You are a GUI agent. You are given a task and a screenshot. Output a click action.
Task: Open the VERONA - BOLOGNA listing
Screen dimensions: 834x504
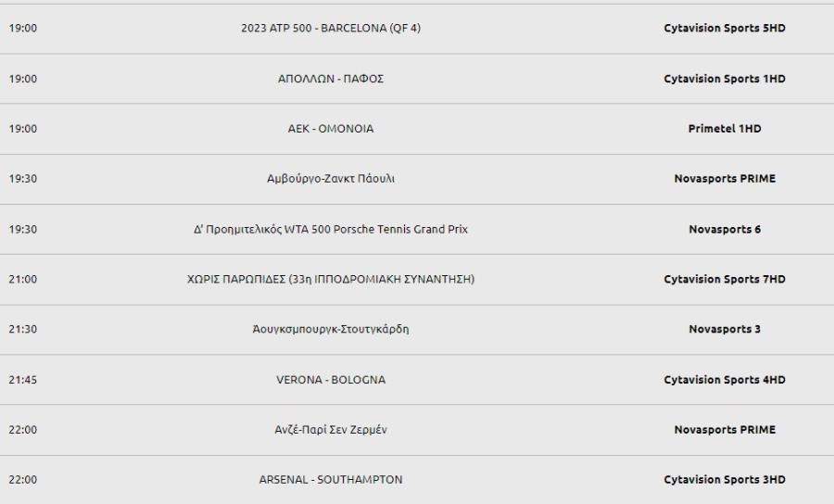(x=330, y=380)
